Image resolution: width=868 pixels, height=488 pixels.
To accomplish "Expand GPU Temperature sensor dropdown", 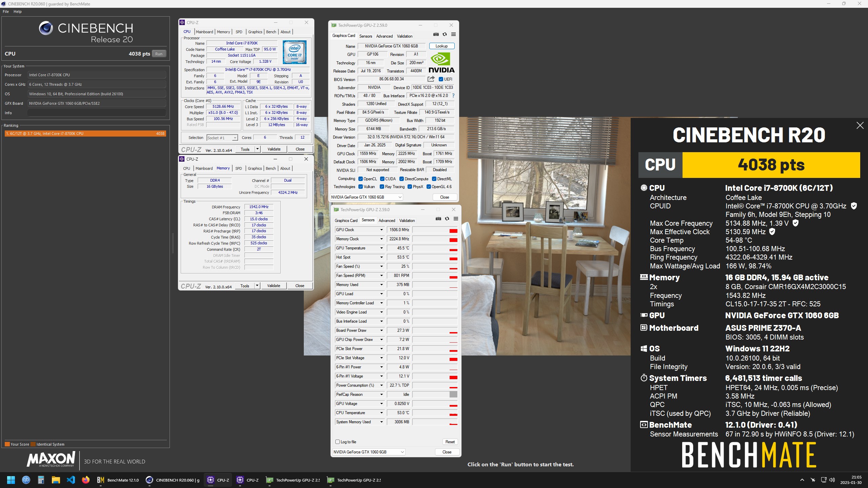I will (x=381, y=248).
